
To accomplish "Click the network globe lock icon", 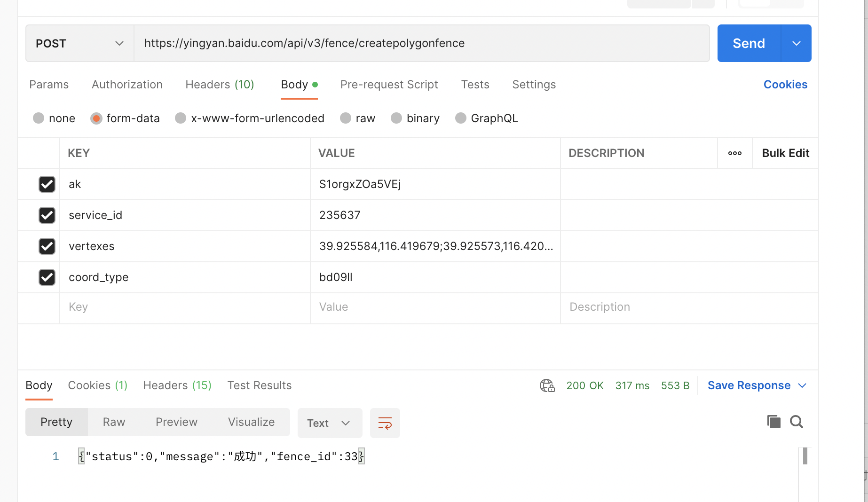I will tap(547, 385).
